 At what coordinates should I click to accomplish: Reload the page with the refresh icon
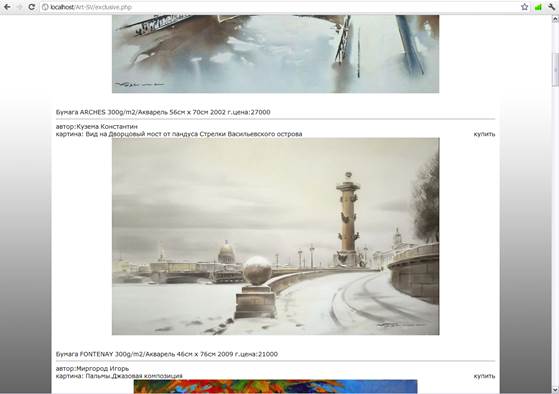tap(32, 7)
